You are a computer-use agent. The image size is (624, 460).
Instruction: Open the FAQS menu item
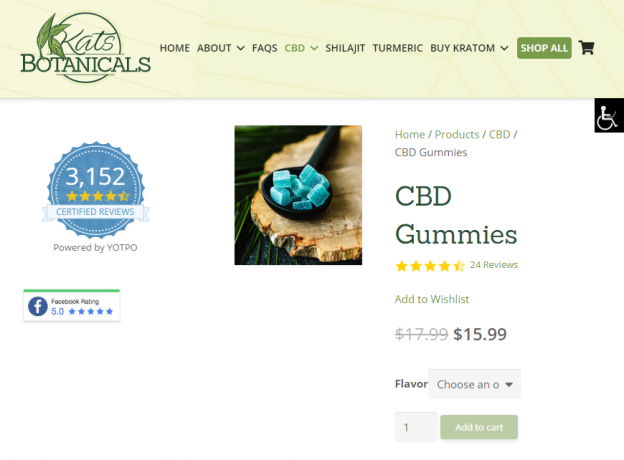[x=265, y=48]
